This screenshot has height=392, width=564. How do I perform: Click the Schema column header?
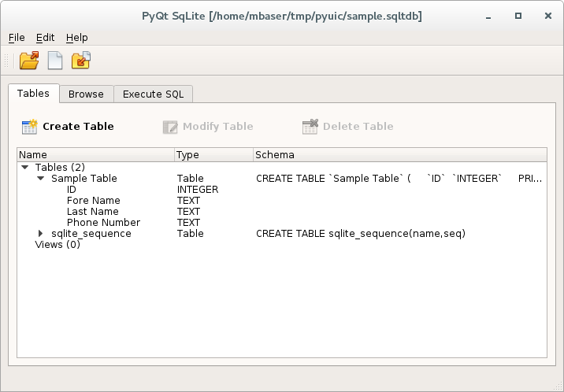coord(400,155)
